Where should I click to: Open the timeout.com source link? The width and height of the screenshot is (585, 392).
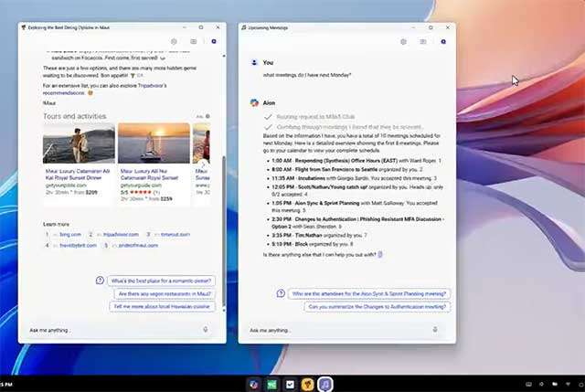pos(175,235)
